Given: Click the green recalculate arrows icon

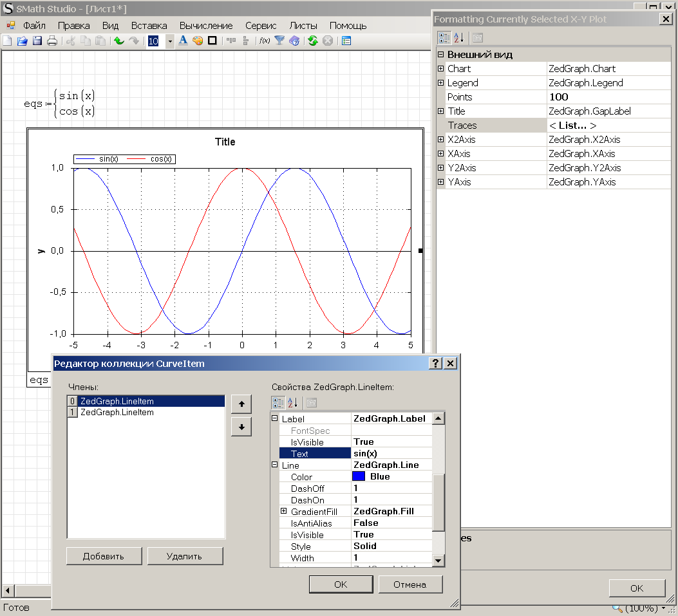Looking at the screenshot, I should (313, 41).
